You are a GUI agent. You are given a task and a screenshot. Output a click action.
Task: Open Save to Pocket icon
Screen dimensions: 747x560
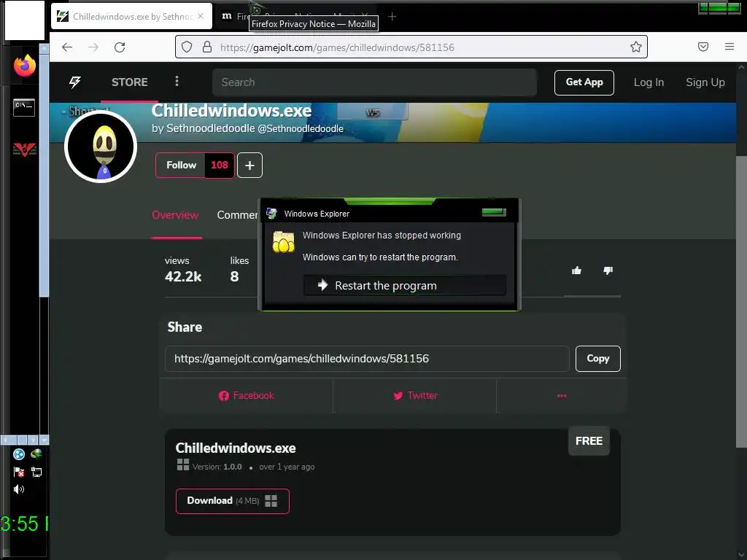coord(703,47)
